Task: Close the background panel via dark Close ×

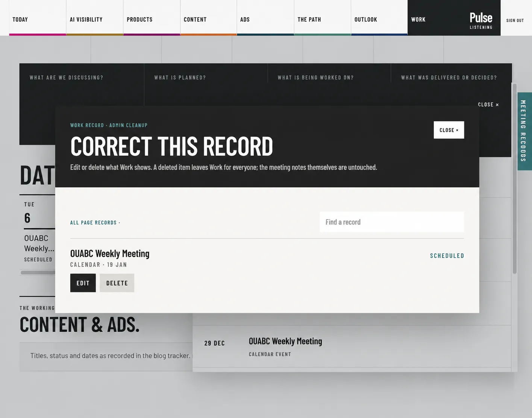Action: pyautogui.click(x=488, y=105)
